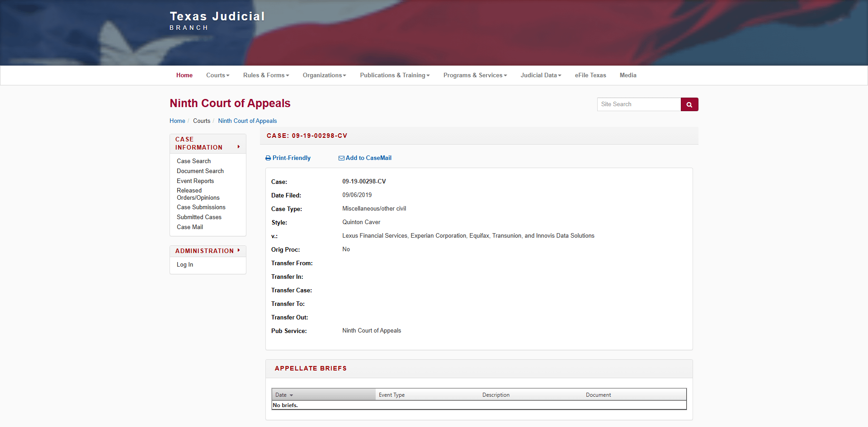This screenshot has width=868, height=427.
Task: Go to Home in the navigation bar
Action: 184,75
